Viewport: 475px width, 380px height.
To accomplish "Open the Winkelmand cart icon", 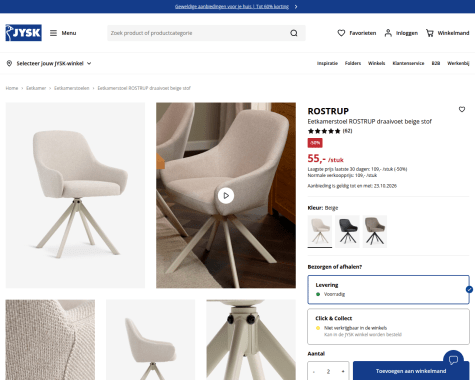I will click(430, 33).
